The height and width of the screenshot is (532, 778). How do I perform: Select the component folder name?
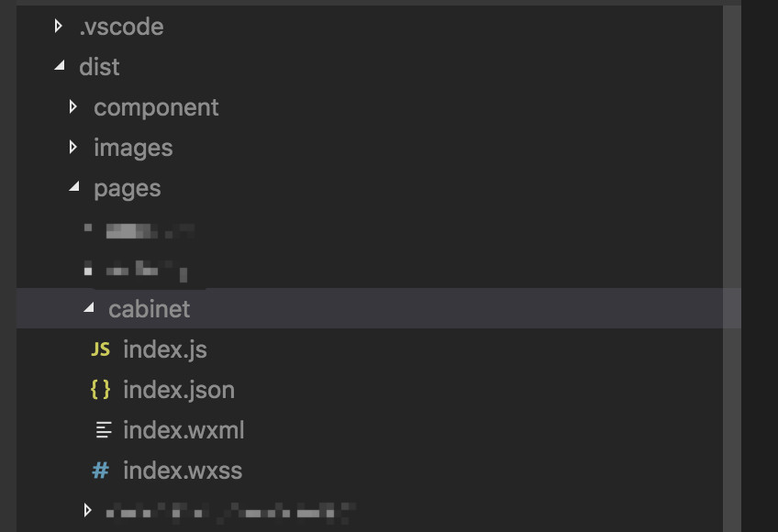[x=156, y=107]
